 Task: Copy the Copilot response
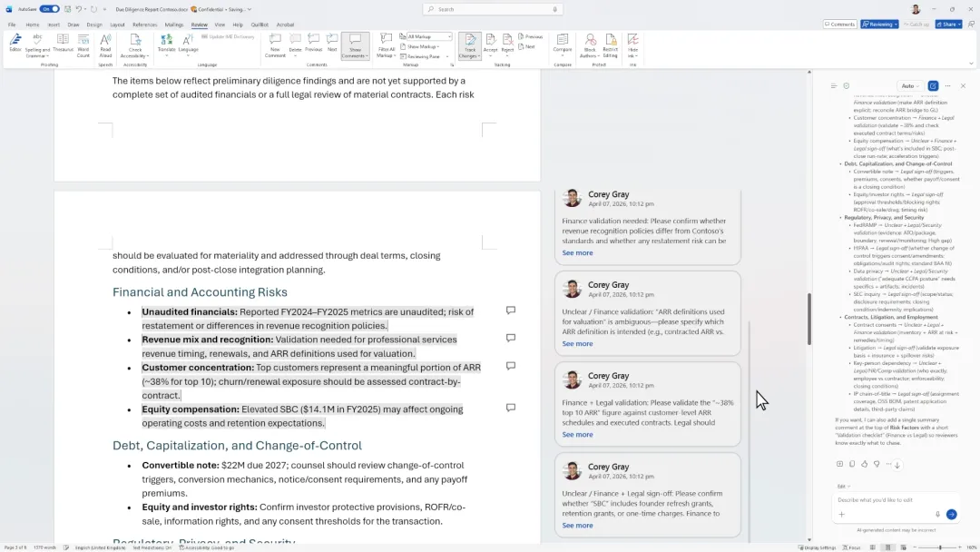tap(852, 464)
